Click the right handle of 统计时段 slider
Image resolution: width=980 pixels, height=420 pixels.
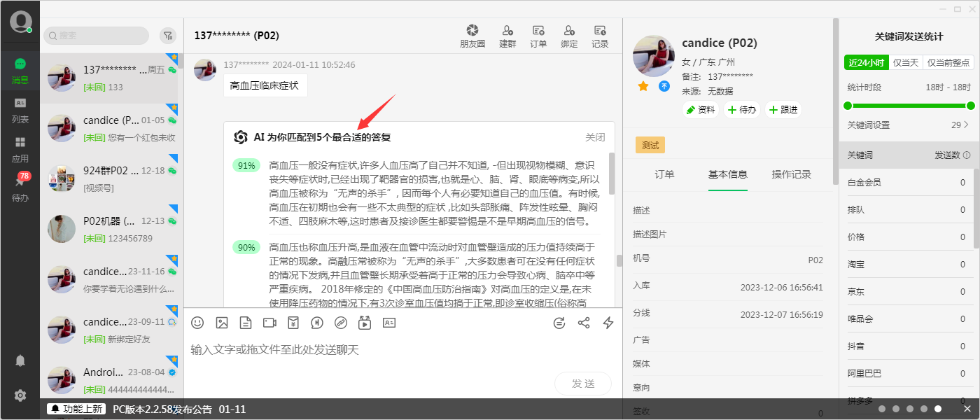(x=970, y=106)
